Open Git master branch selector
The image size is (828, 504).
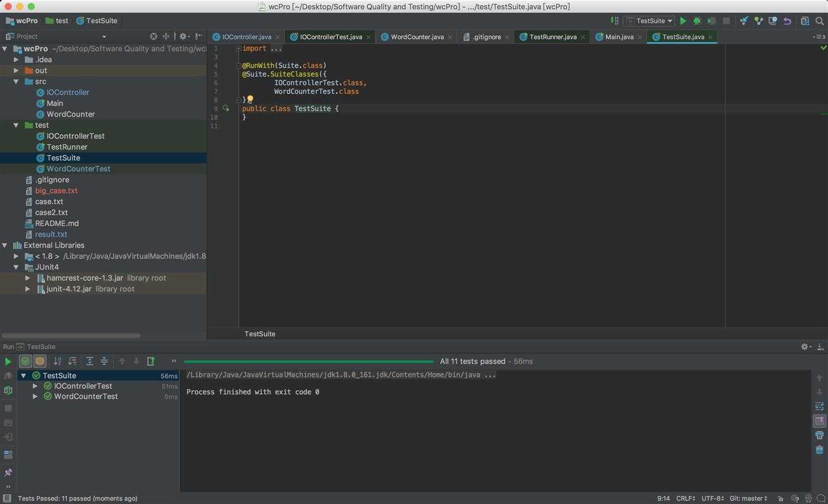point(748,498)
